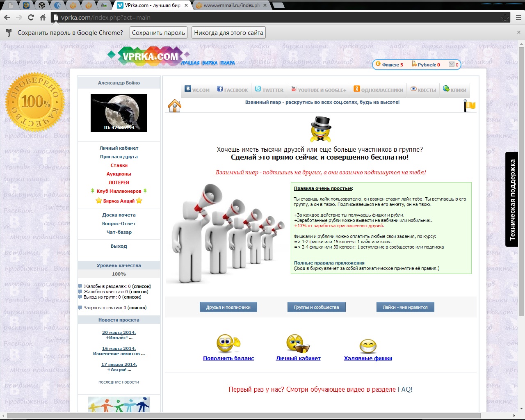
Task: Open the Чат-базар link
Action: (x=119, y=232)
